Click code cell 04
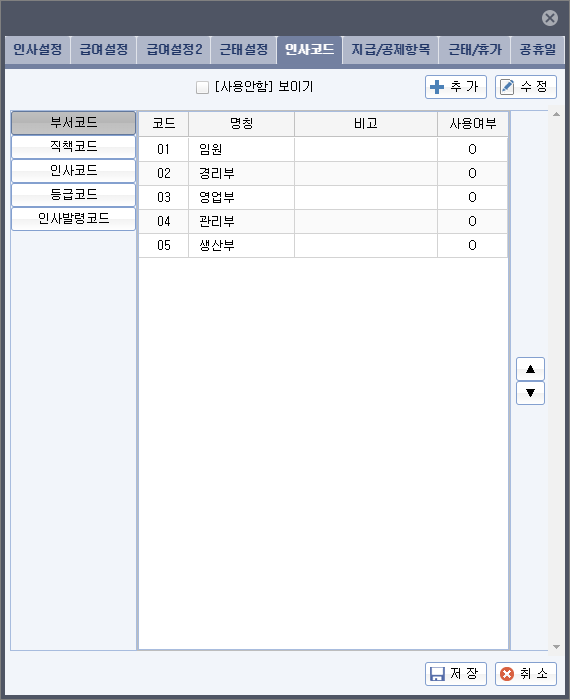Screen dimensions: 570x700 [x=164, y=221]
